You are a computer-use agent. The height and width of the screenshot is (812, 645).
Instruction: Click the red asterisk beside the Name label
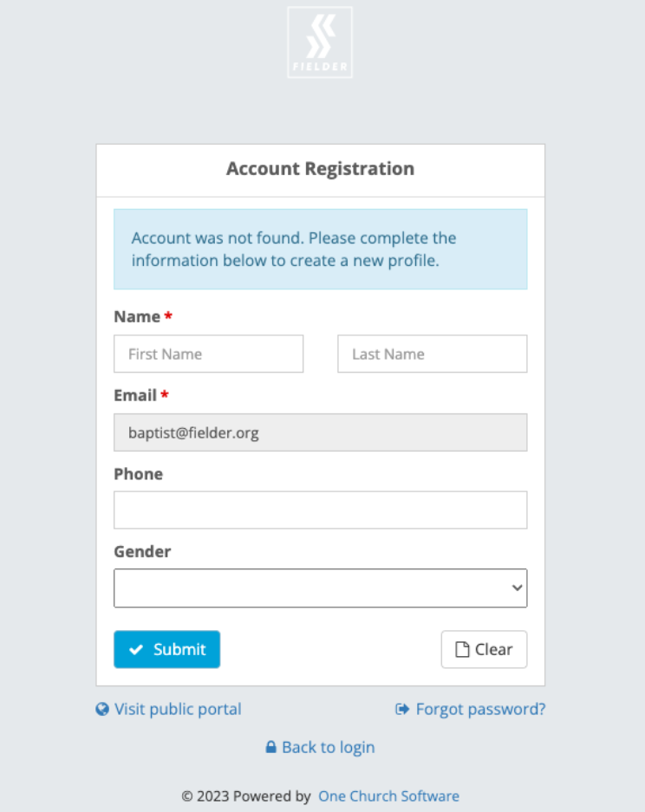coord(170,316)
